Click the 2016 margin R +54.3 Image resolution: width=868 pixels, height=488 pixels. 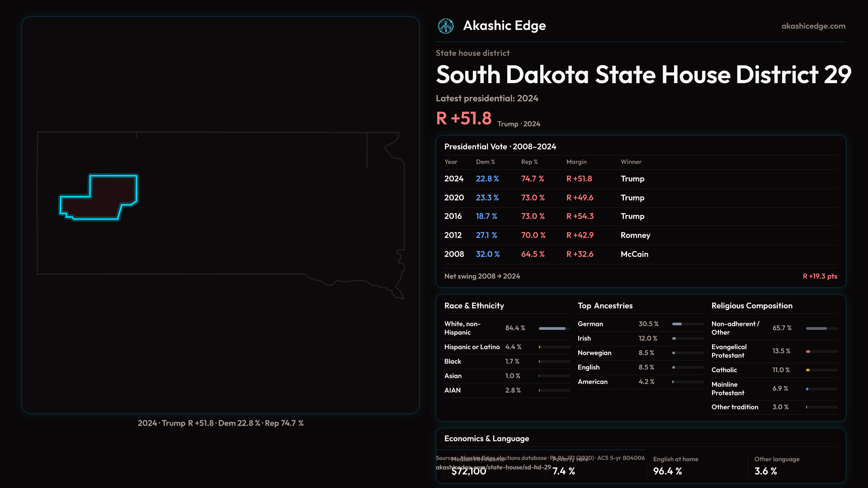click(580, 216)
